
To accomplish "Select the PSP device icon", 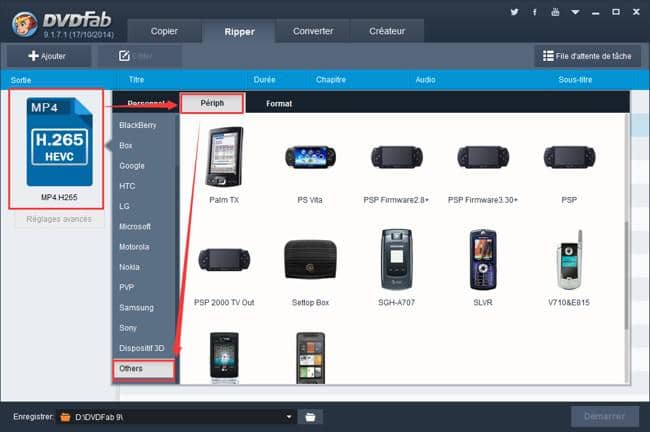I will click(x=569, y=157).
